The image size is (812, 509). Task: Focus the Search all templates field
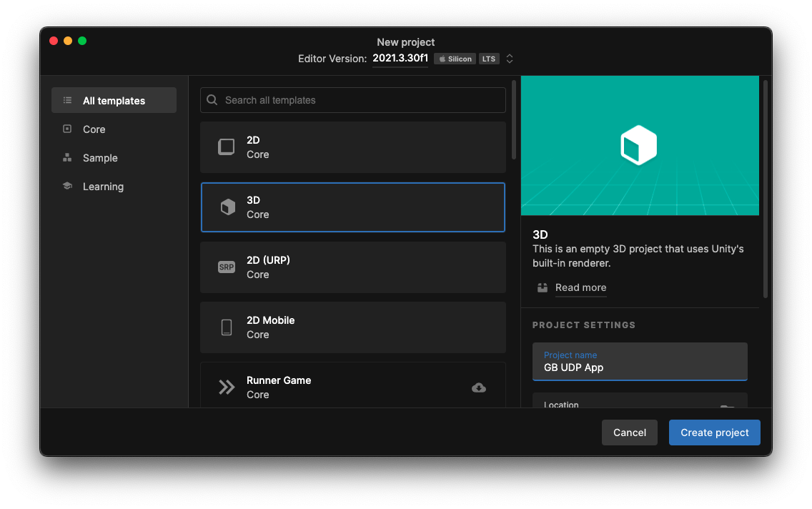352,100
